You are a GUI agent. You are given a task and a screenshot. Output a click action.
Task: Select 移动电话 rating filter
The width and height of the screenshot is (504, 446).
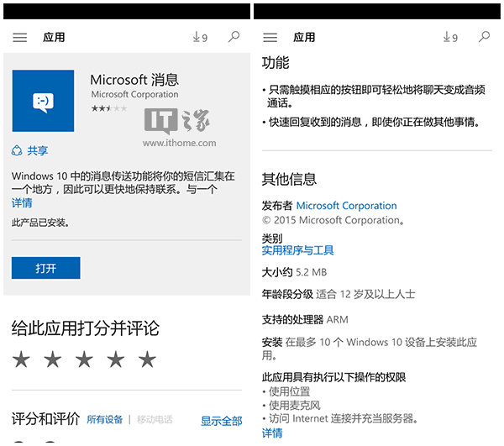(x=155, y=419)
